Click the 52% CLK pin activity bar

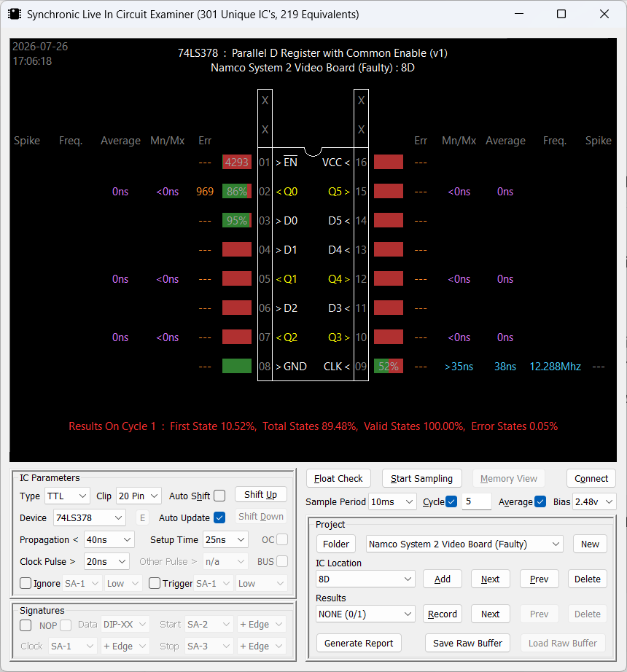coord(389,367)
